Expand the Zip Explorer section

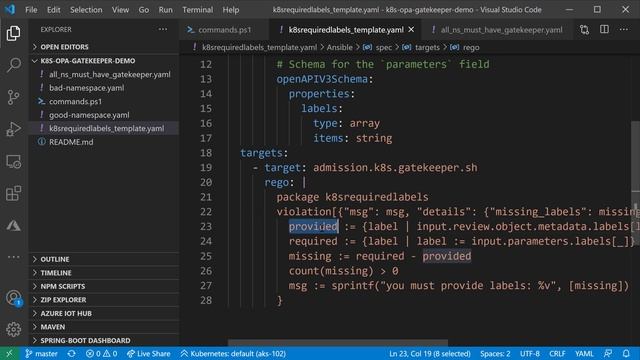(x=104, y=300)
